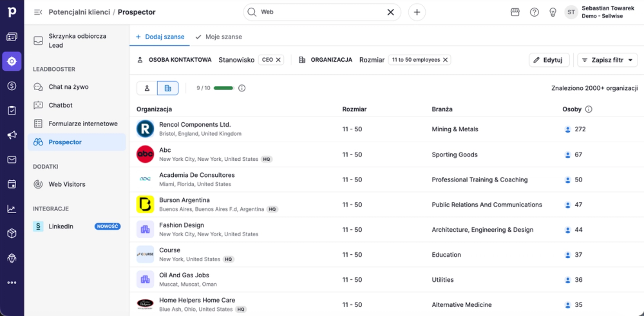Viewport: 644px width, 316px height.
Task: Open the Campaigns megaphone icon
Action: pyautogui.click(x=12, y=135)
